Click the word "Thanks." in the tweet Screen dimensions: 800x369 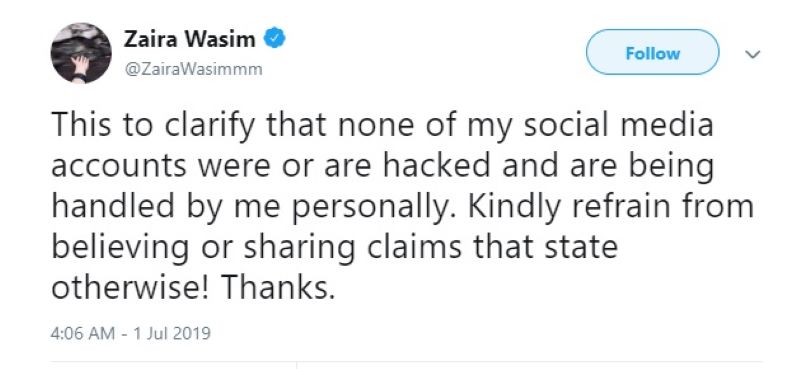point(278,288)
